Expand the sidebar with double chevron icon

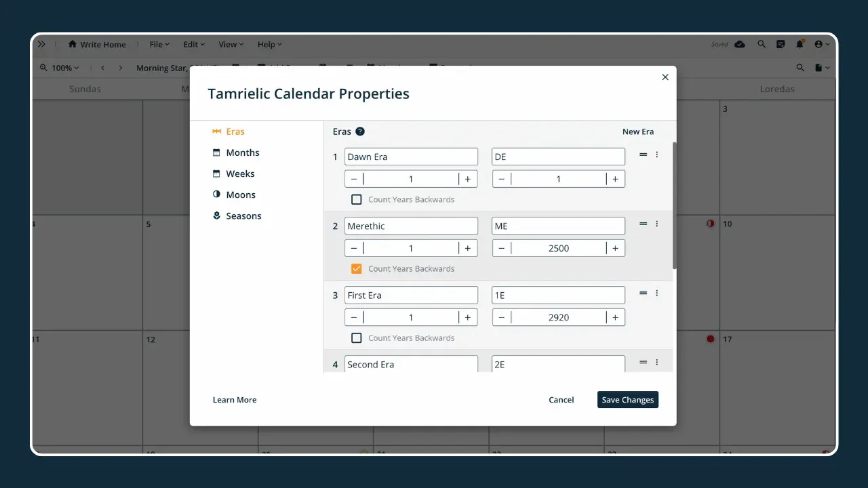(x=41, y=45)
